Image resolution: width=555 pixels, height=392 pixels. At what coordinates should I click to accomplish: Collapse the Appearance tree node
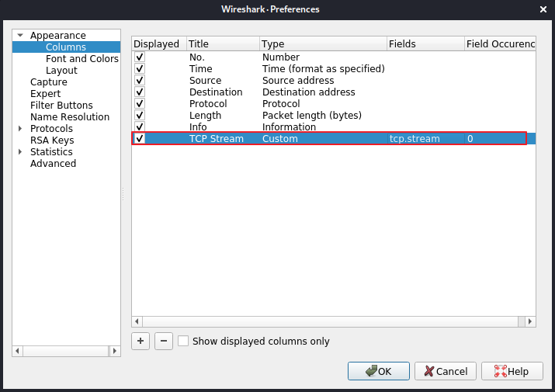[x=20, y=35]
